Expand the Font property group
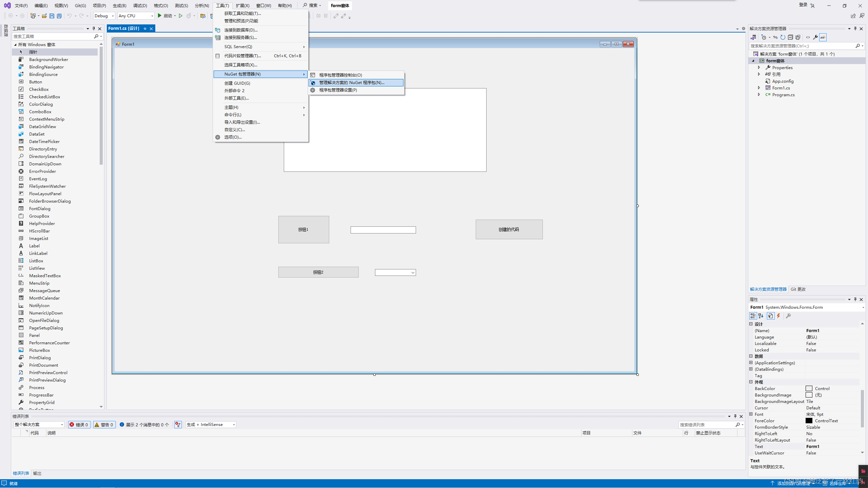868x488 pixels. pyautogui.click(x=751, y=414)
